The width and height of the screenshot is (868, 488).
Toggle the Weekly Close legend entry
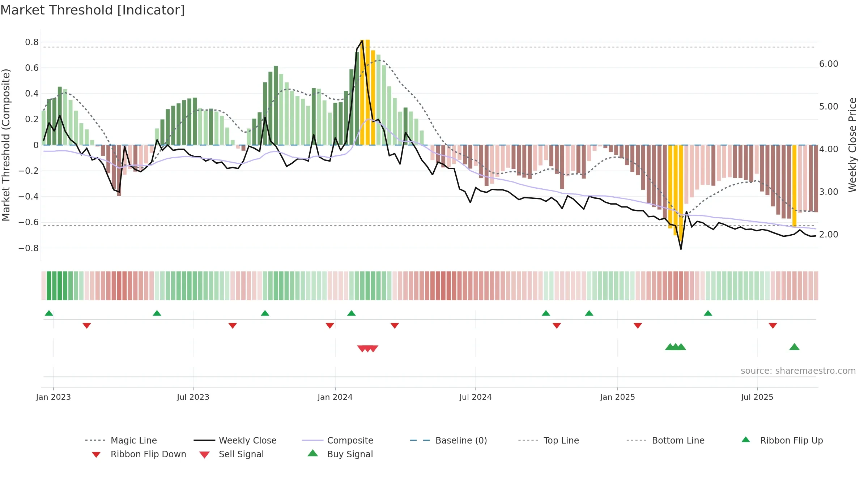click(235, 440)
